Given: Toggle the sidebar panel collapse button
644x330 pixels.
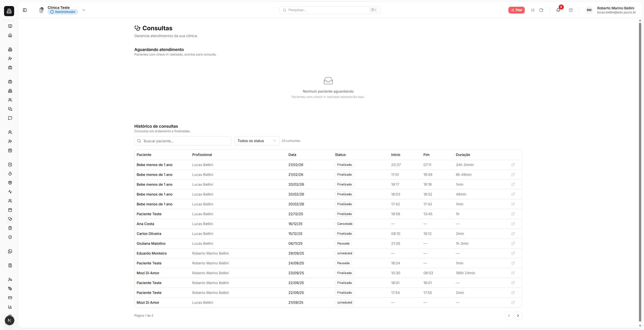Looking at the screenshot, I should (25, 10).
